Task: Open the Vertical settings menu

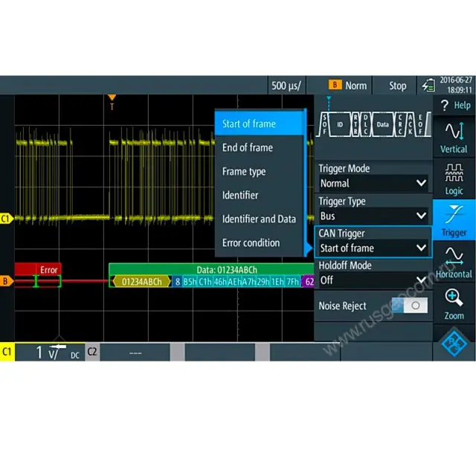Action: pos(454,137)
